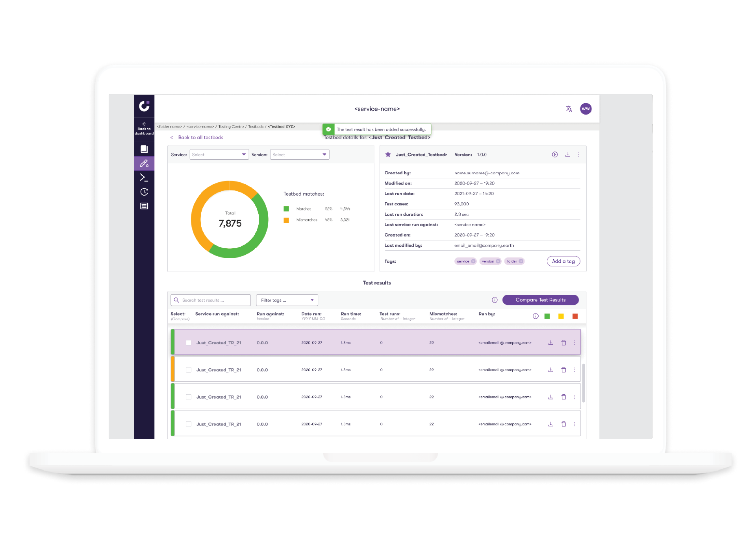
Task: Click the info icon beside Compare Test Results
Action: tap(495, 300)
